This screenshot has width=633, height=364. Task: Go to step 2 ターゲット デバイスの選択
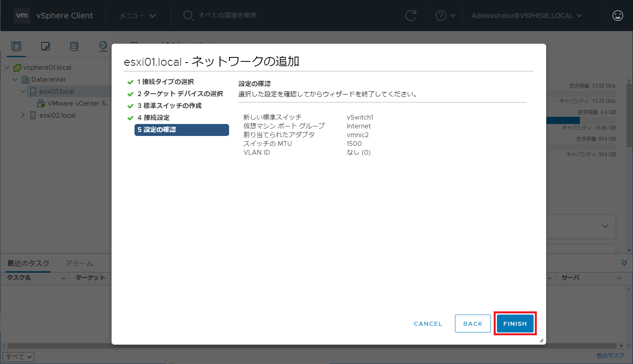(180, 94)
